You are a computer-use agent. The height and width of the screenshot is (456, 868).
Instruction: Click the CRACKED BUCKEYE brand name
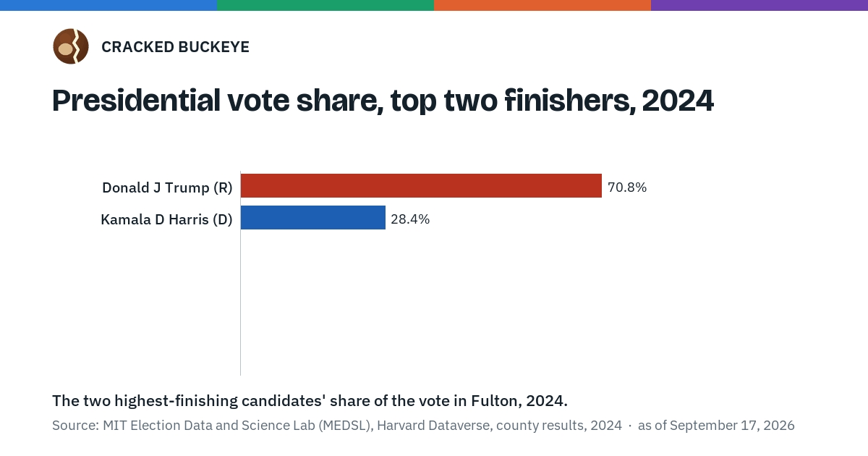[x=175, y=47]
